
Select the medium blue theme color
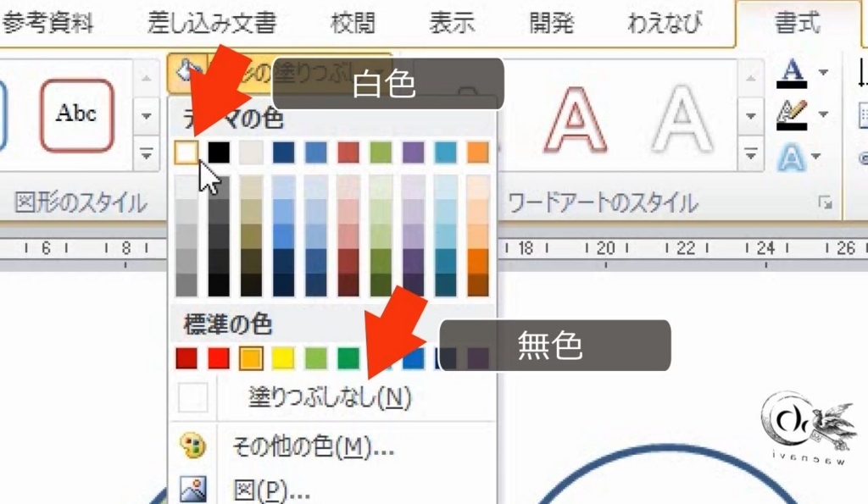pos(315,152)
